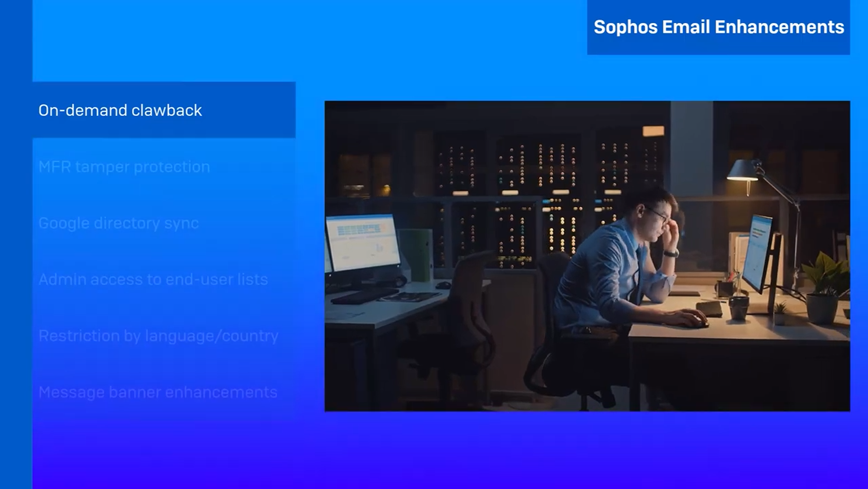868x489 pixels.
Task: Click the Sophos Email Enhancements title banner
Action: pos(718,27)
